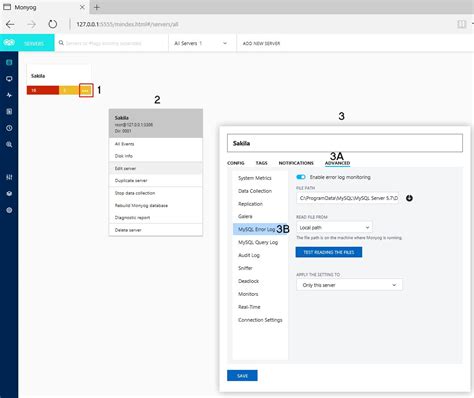The width and height of the screenshot is (474, 398).
Task: Click the magnifier query analyzer sidebar icon
Action: (9, 144)
